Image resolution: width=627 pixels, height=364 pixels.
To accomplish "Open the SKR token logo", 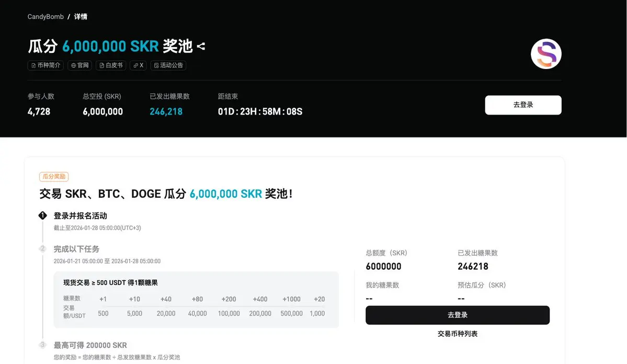I will (546, 54).
